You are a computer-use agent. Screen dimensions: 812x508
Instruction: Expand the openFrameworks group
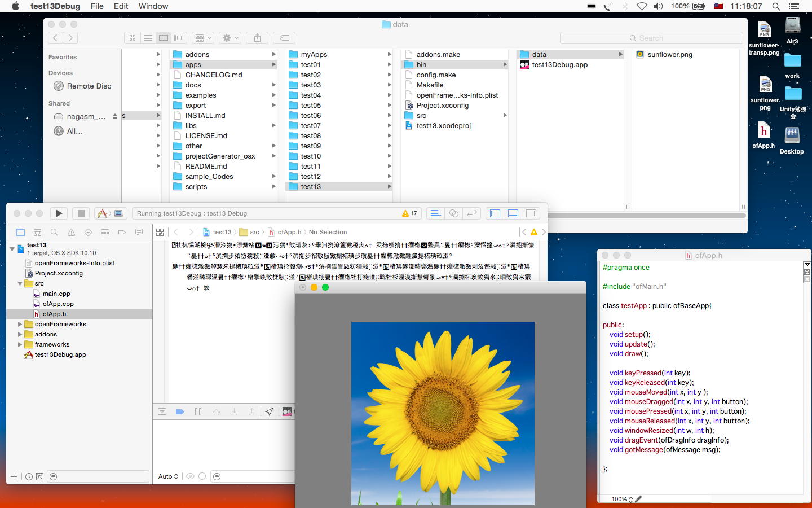click(x=20, y=324)
